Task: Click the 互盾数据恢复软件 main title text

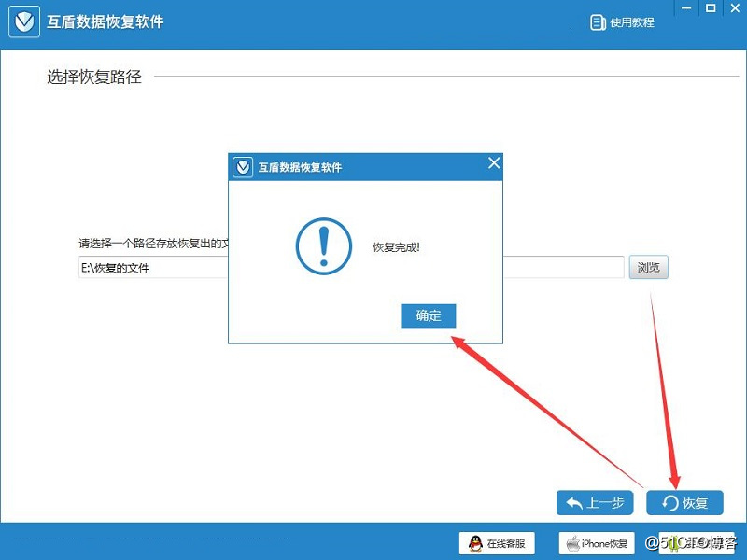Action: click(x=105, y=21)
